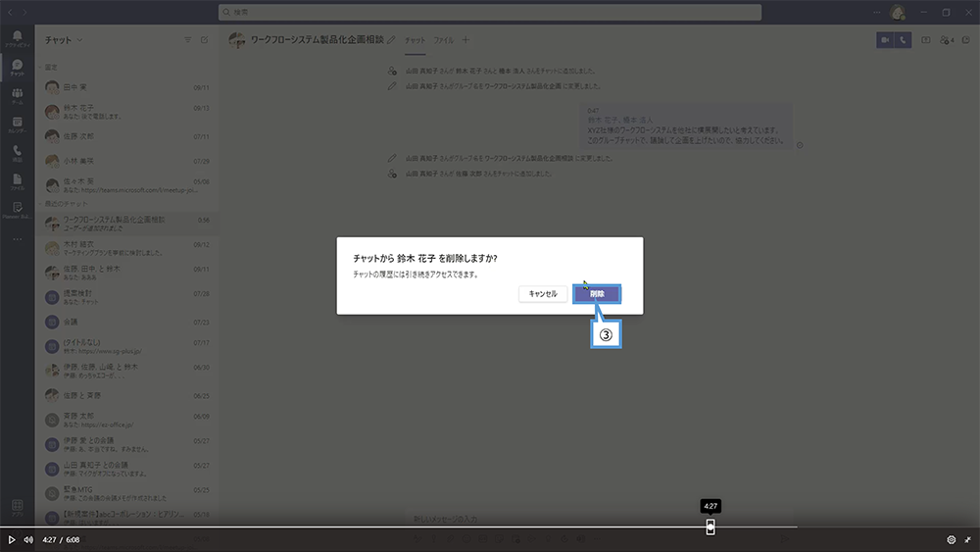The image size is (980, 552).
Task: Start an audio call
Action: click(903, 40)
